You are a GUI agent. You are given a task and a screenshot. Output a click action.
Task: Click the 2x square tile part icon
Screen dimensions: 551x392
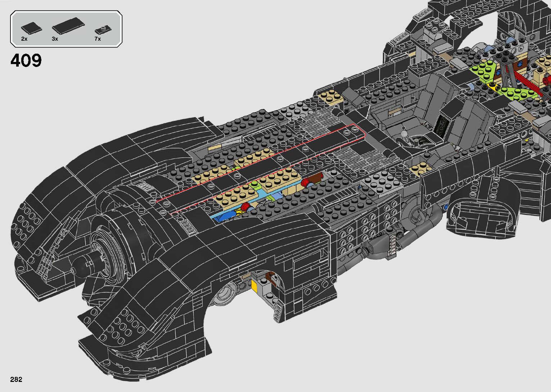point(31,27)
